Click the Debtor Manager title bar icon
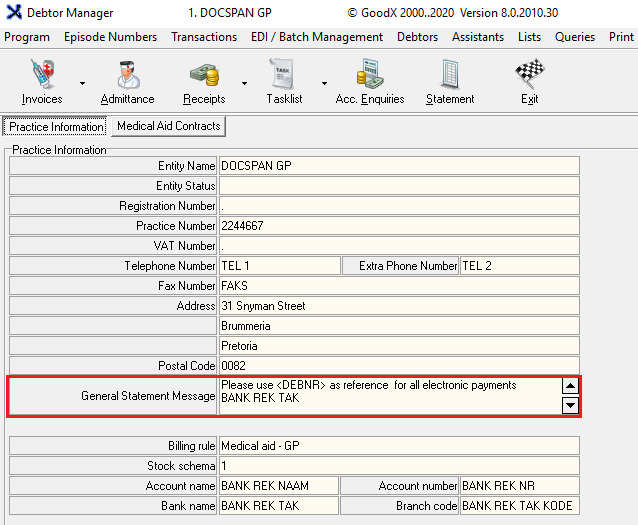 (x=12, y=13)
